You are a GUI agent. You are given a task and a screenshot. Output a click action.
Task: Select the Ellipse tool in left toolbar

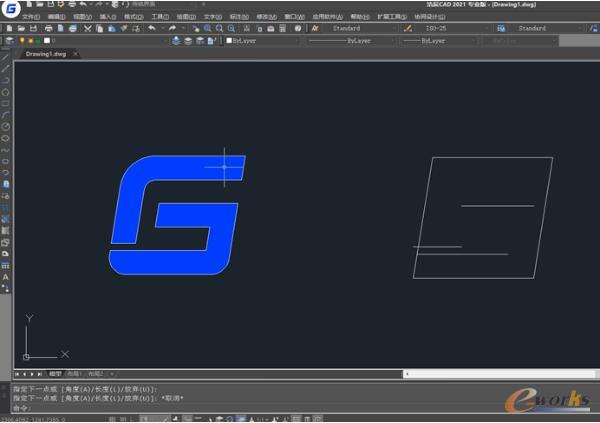pos(5,162)
